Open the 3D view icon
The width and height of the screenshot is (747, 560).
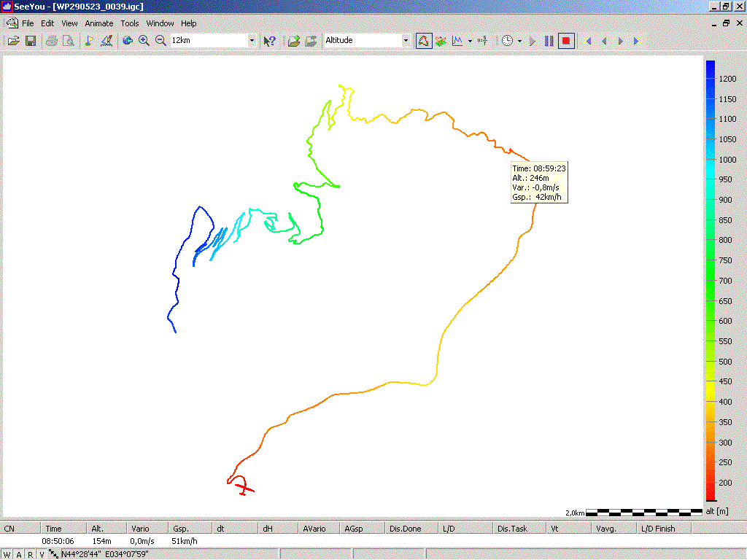pos(441,41)
